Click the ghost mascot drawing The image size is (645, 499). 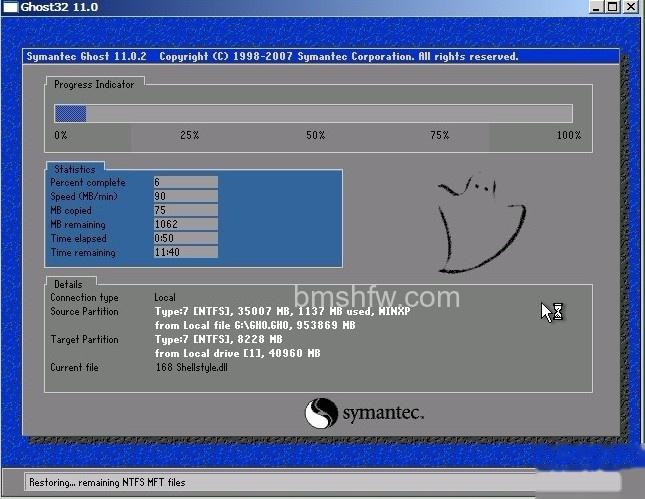point(481,223)
